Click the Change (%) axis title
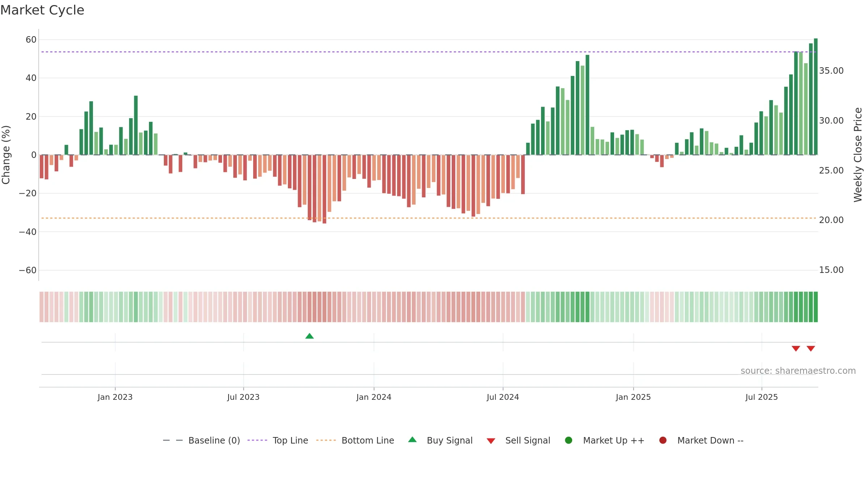Image resolution: width=868 pixels, height=488 pixels. [6, 155]
